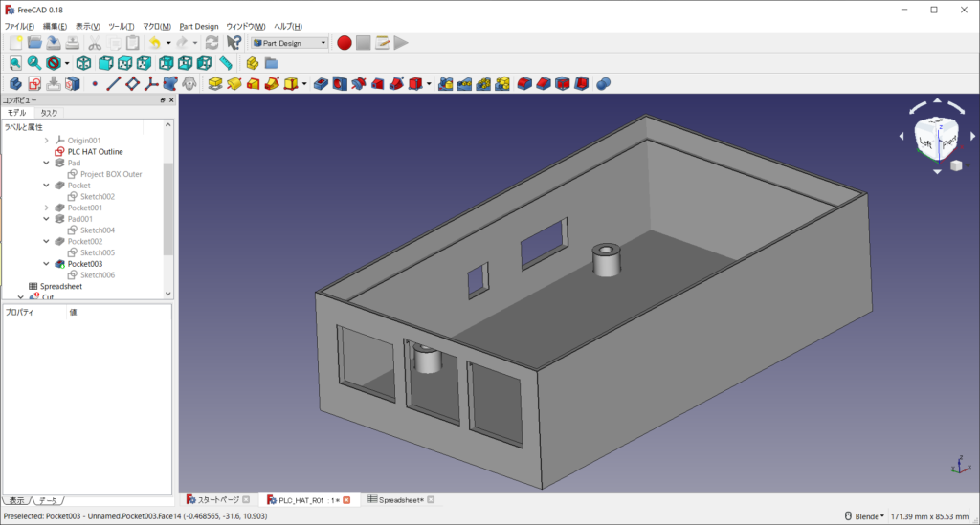Open the draw style dropdown arrow
This screenshot has height=525, width=980.
pyautogui.click(x=66, y=63)
